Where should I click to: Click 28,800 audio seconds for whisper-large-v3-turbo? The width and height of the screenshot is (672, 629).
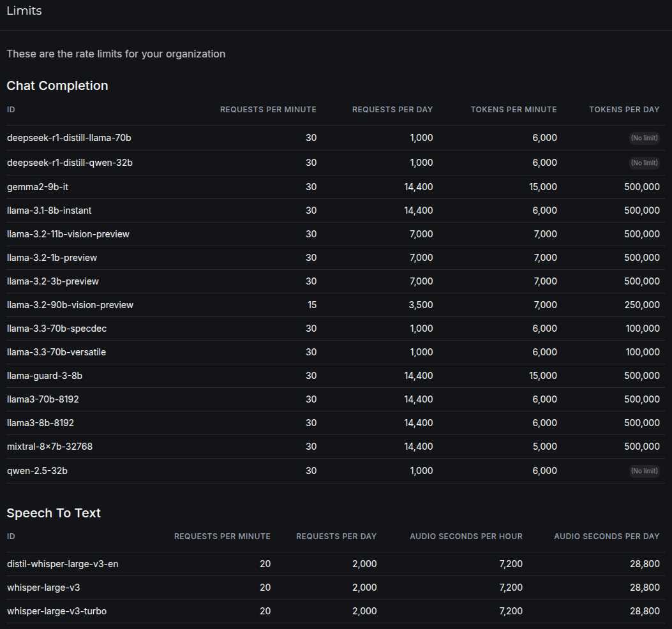(x=645, y=611)
